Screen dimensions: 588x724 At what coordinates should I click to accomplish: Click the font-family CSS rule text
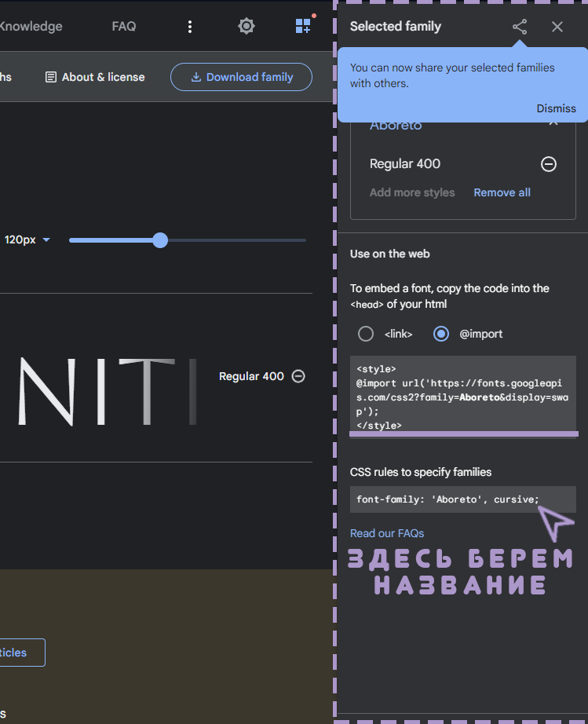[447, 499]
